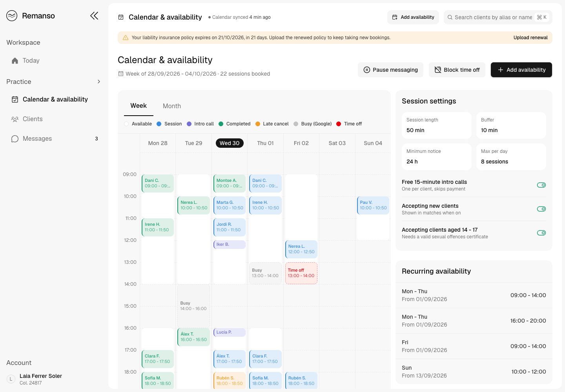
Task: Click the red Time off legend dot
Action: [339, 124]
